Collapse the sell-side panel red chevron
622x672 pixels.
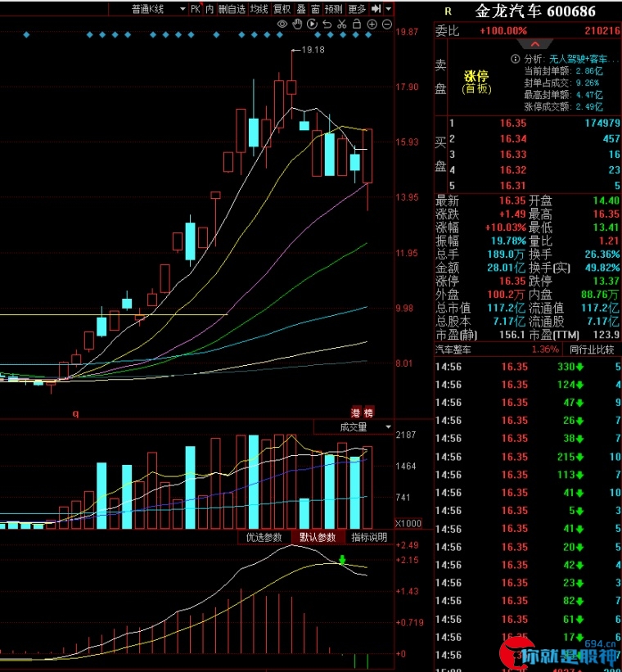point(535,44)
